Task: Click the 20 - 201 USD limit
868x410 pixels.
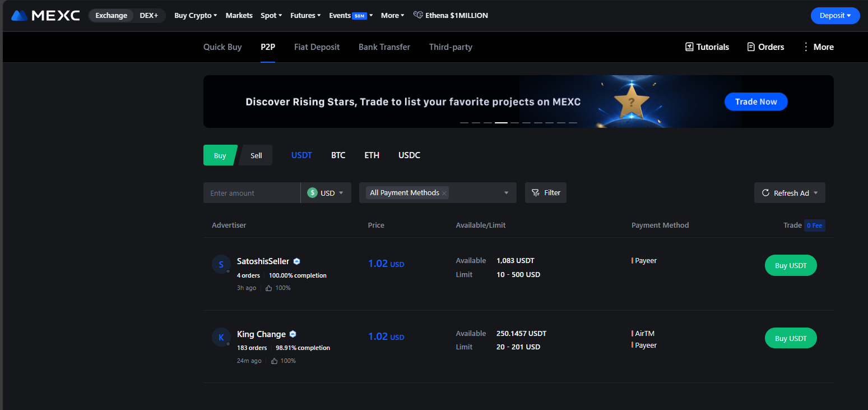Action: [x=518, y=347]
